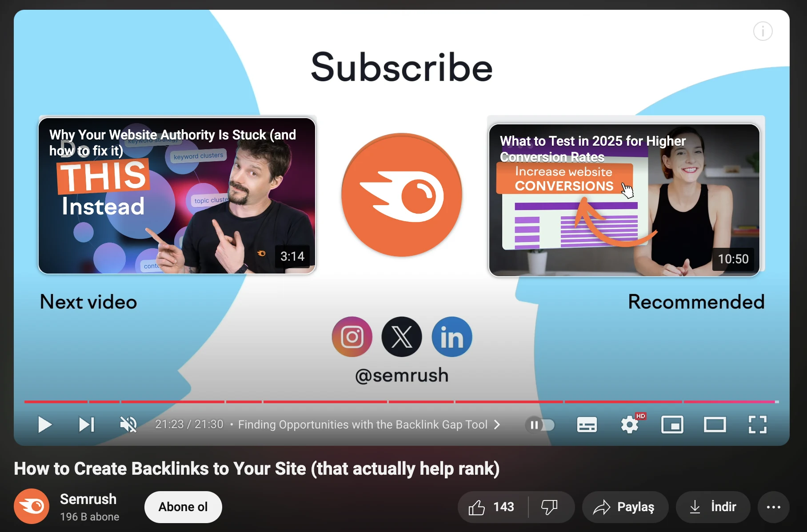This screenshot has width=807, height=532.
Task: Share the video via Paylaş
Action: coord(625,507)
